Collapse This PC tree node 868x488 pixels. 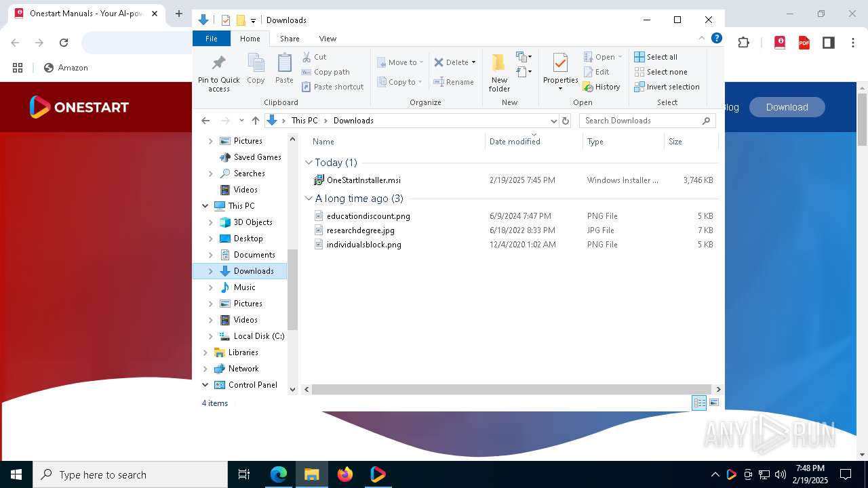pyautogui.click(x=205, y=206)
